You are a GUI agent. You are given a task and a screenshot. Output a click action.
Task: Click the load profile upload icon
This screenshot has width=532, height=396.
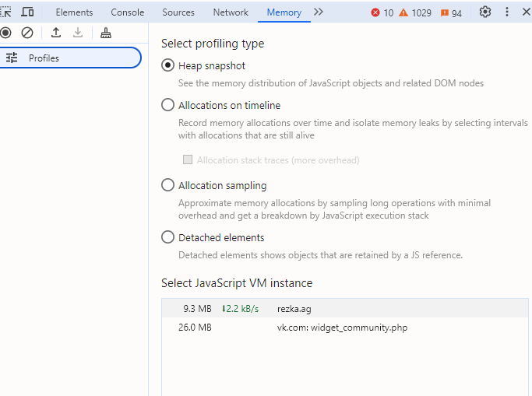56,33
